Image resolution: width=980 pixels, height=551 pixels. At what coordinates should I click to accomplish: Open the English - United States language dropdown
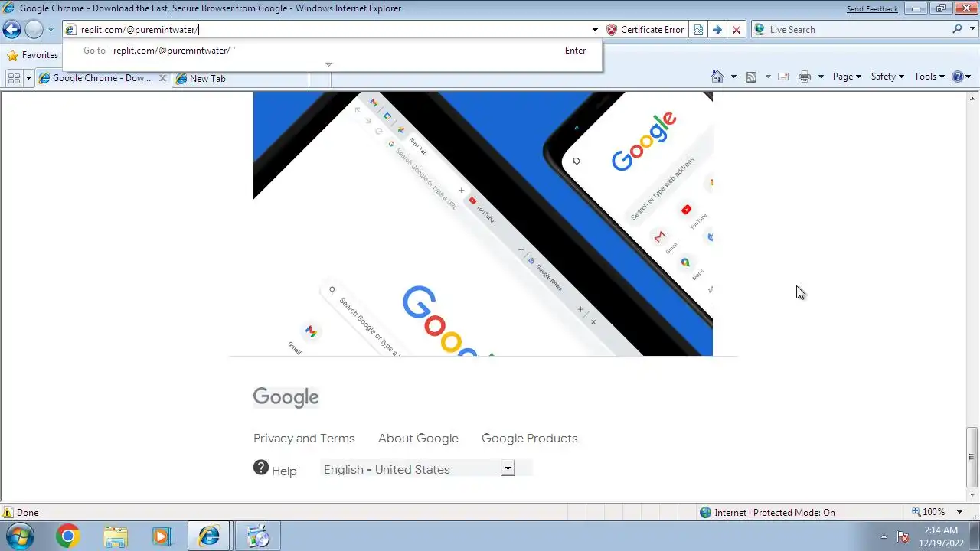(418, 468)
